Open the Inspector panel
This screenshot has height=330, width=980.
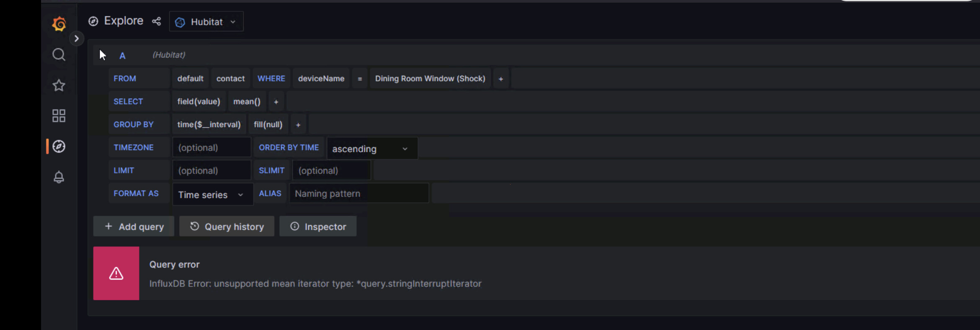318,226
